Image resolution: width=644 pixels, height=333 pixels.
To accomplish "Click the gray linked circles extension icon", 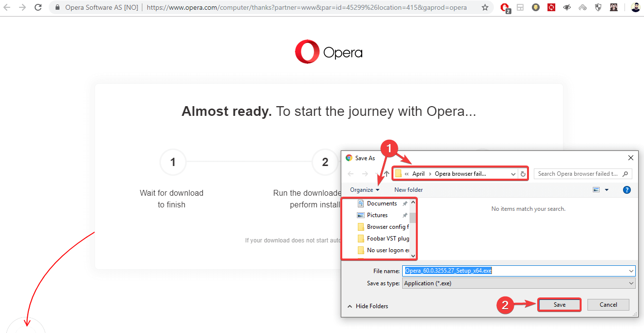I will click(583, 8).
